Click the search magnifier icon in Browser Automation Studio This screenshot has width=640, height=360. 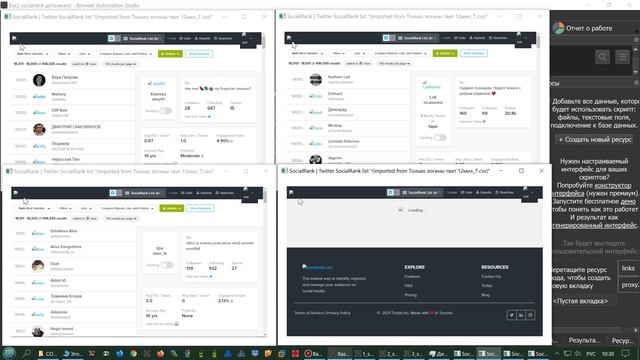point(602,57)
